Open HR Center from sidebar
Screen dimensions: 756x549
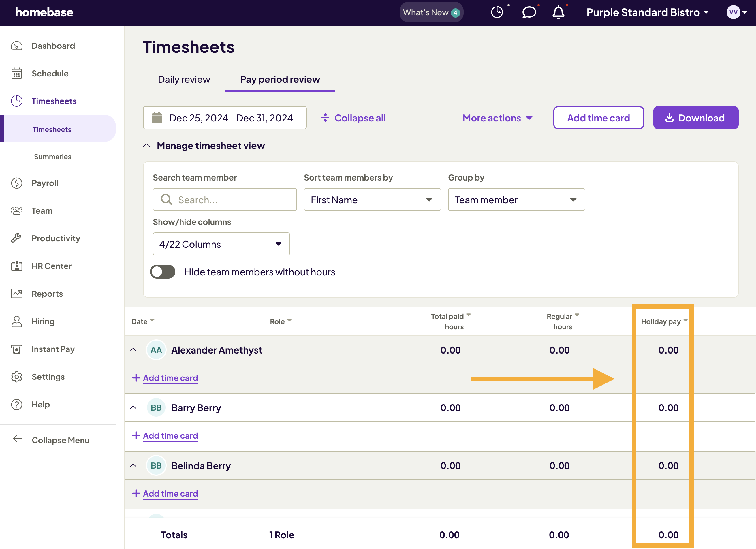(51, 266)
